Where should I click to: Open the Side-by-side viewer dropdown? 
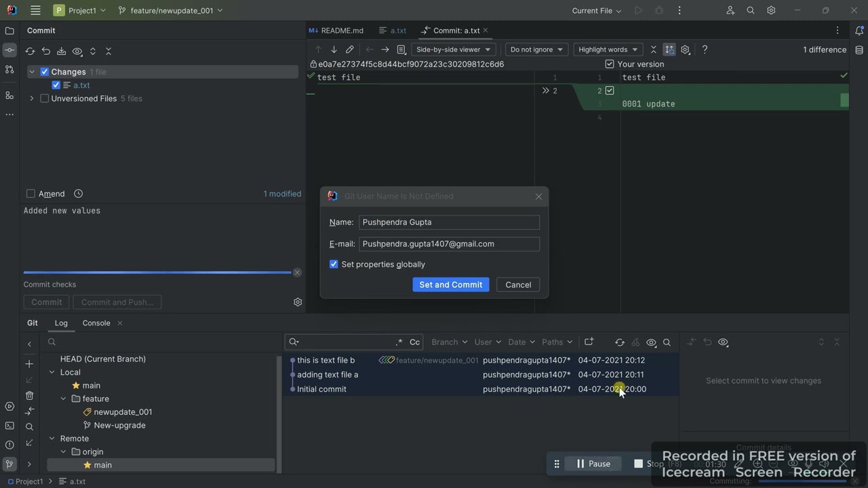[x=453, y=49]
